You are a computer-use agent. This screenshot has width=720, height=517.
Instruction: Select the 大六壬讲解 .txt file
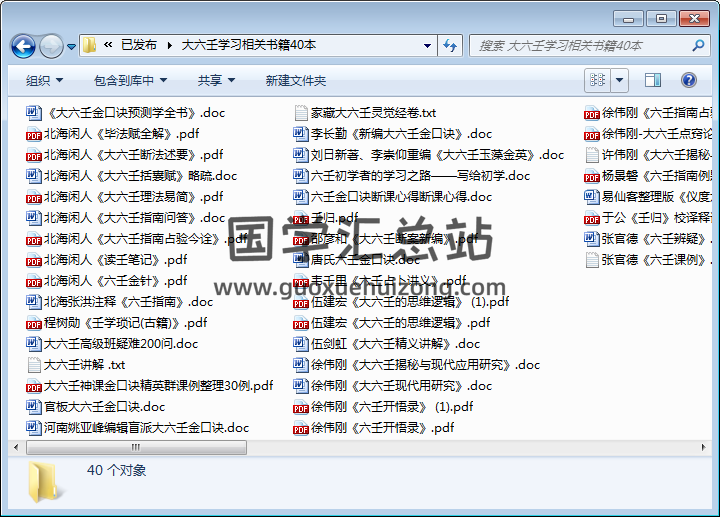point(84,364)
